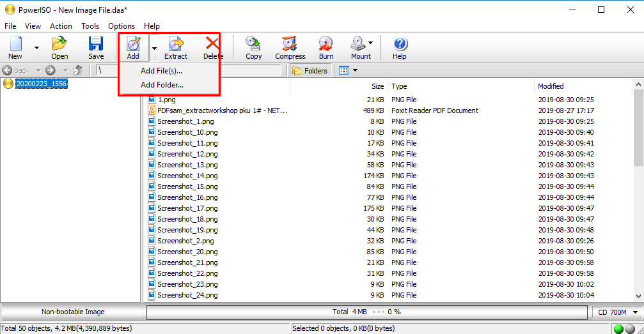Click the Help toolbar icon
Image resolution: width=644 pixels, height=334 pixels.
click(x=400, y=47)
